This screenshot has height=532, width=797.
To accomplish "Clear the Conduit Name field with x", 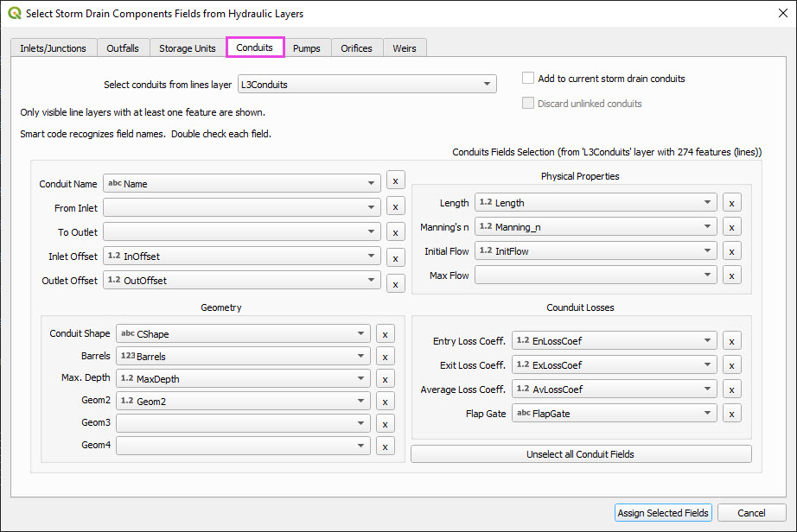I will click(x=395, y=181).
